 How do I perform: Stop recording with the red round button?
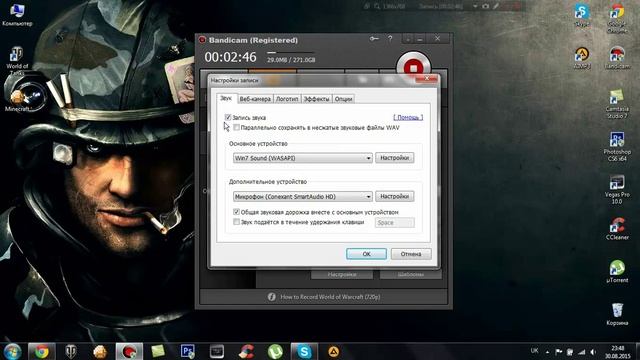pos(413,67)
